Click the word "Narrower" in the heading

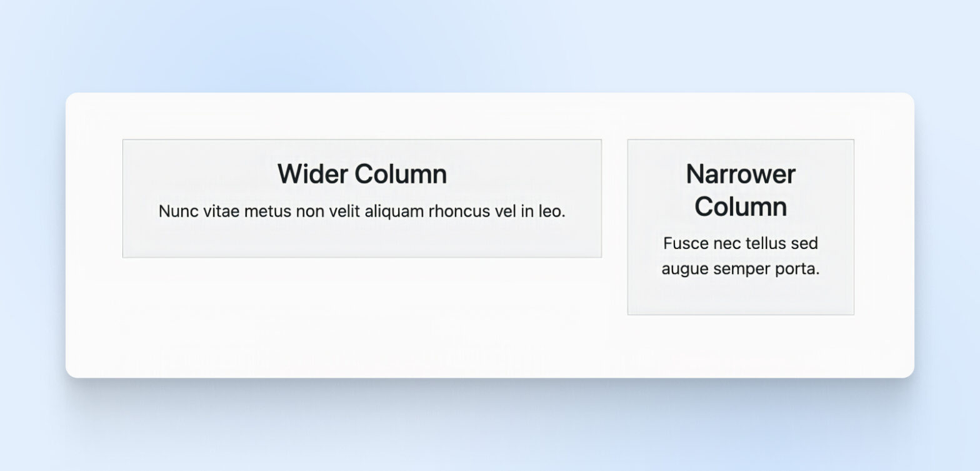741,174
